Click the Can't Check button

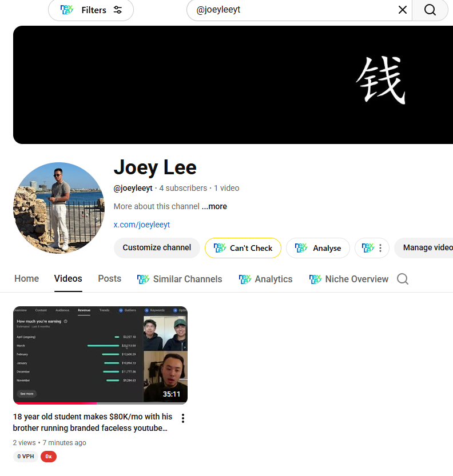243,248
